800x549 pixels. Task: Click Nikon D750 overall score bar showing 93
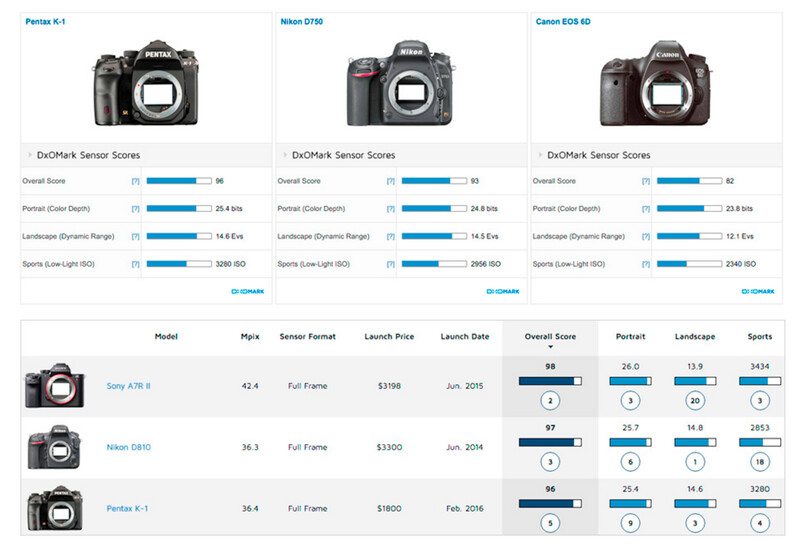(434, 181)
